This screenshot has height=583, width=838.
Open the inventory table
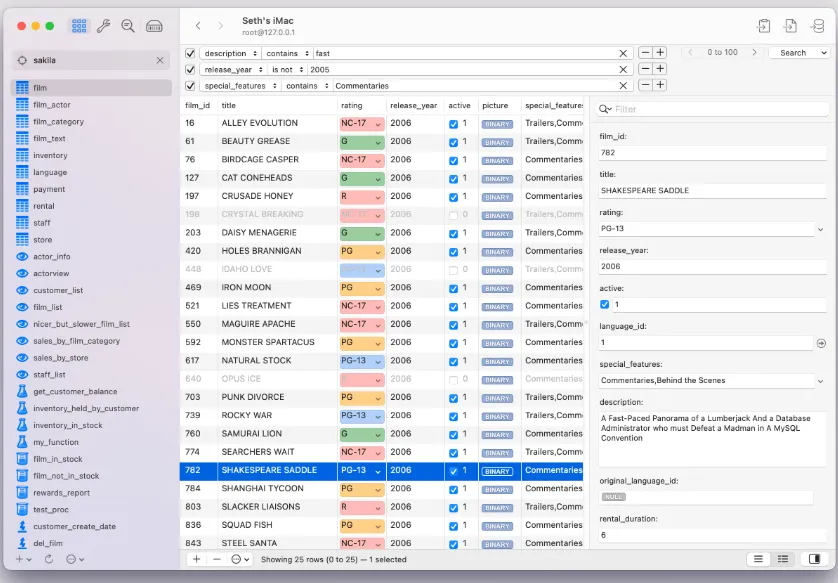point(50,155)
